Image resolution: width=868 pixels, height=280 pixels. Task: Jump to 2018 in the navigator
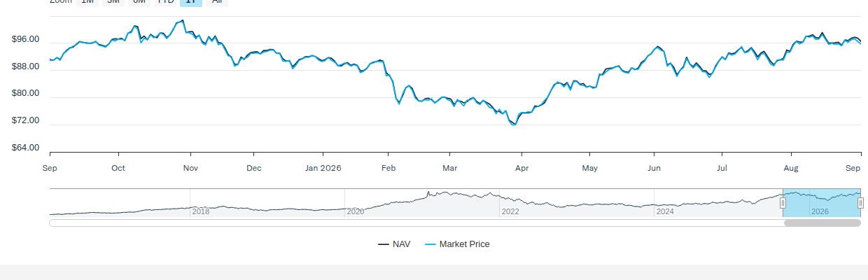click(201, 211)
